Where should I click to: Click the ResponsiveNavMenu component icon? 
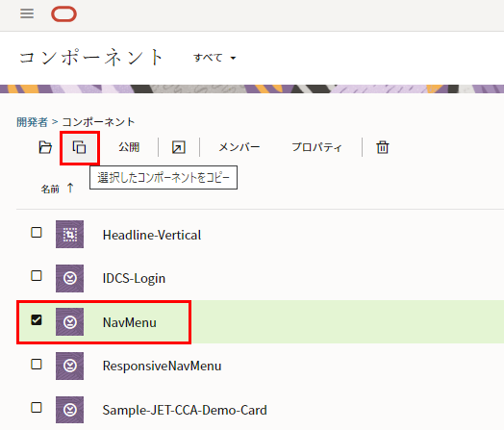[x=70, y=367]
